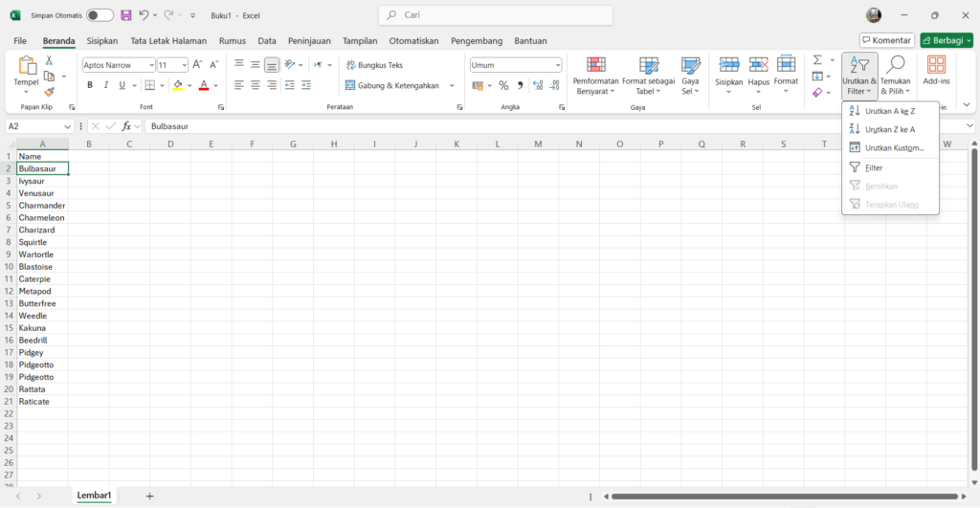Open the Sisipkan ribbon tab

click(101, 40)
